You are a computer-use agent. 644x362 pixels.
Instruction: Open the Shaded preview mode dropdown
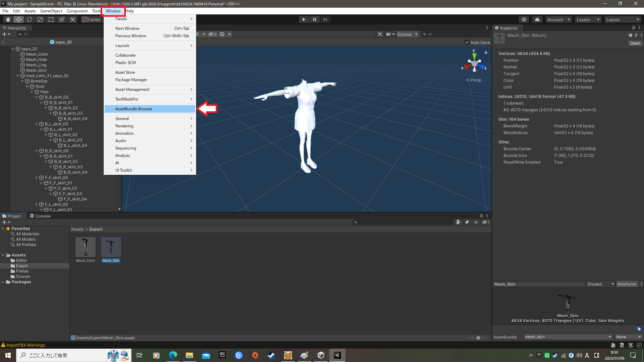point(600,284)
